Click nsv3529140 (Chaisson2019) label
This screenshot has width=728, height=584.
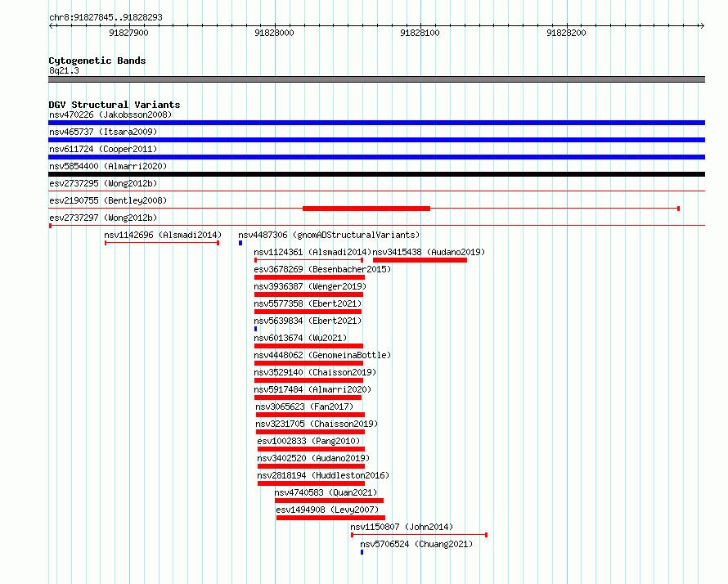click(315, 372)
